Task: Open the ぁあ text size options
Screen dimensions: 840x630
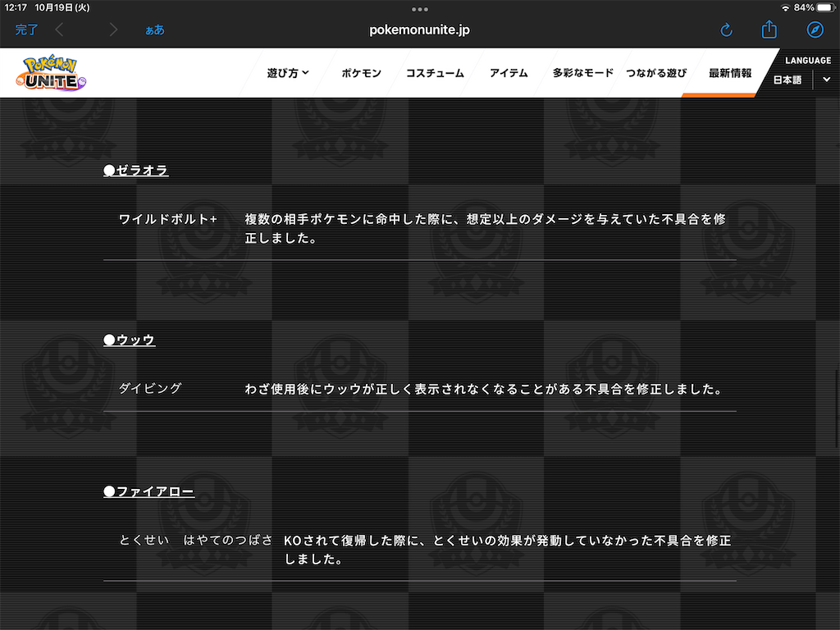Action: click(x=155, y=30)
